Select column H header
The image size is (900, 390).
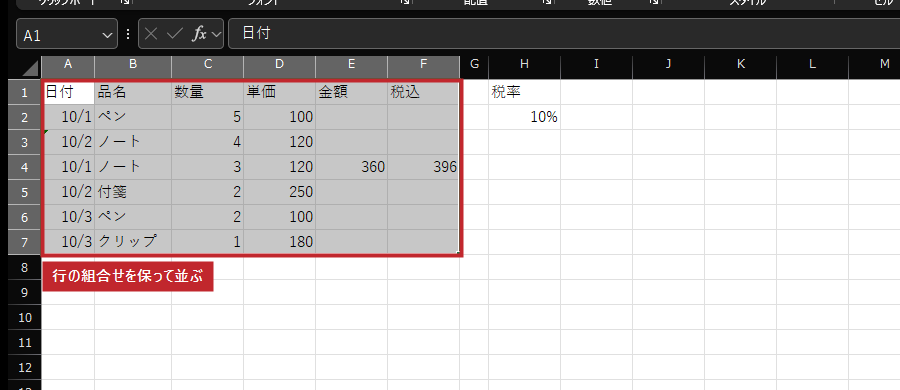point(525,65)
